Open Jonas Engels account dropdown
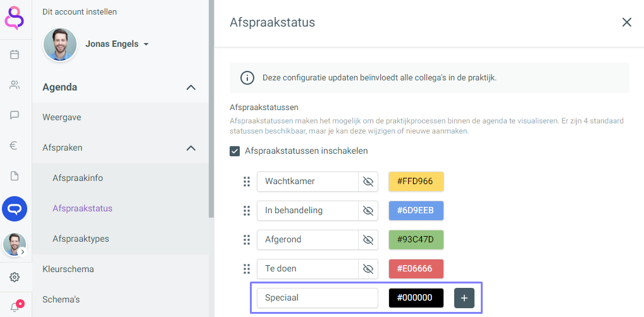Image resolution: width=644 pixels, height=317 pixels. tap(146, 45)
